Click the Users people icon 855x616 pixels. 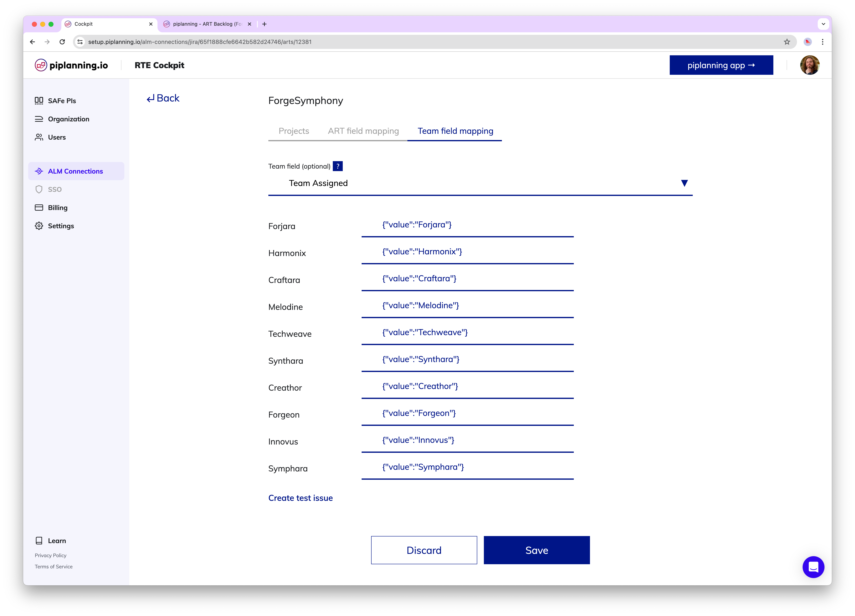(x=39, y=137)
